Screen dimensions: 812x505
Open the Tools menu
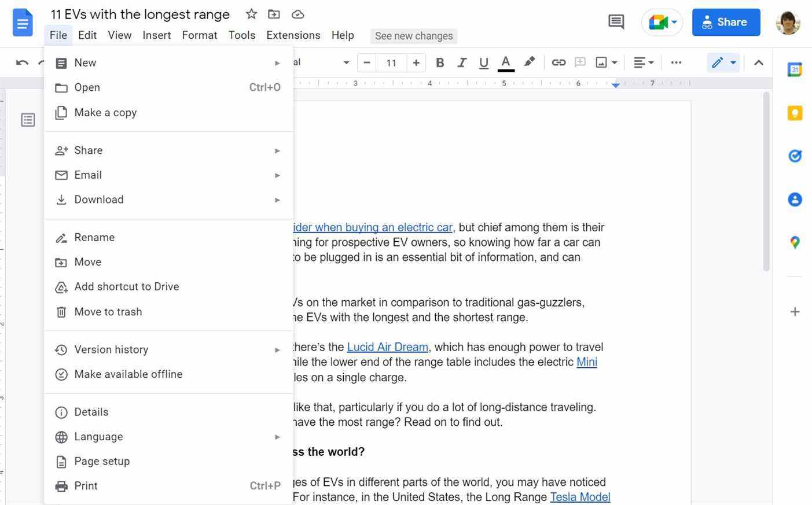(242, 35)
